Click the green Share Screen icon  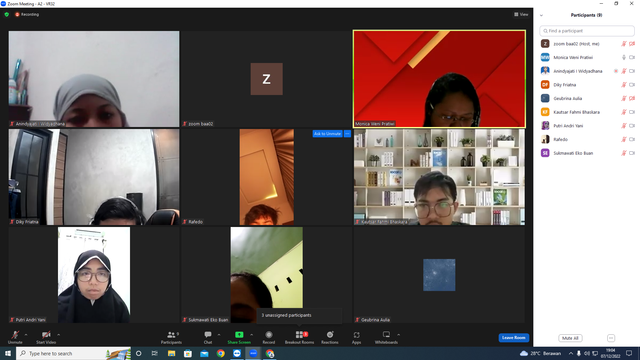[239, 335]
